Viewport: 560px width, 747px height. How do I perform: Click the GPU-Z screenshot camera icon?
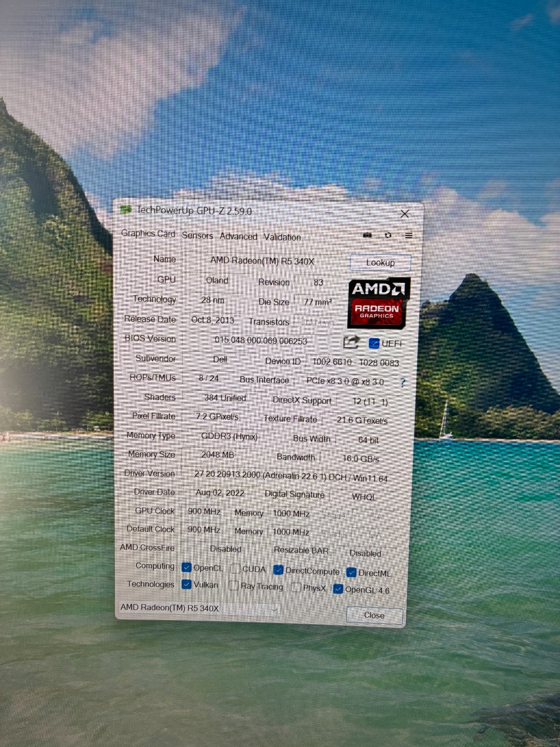[x=367, y=235]
